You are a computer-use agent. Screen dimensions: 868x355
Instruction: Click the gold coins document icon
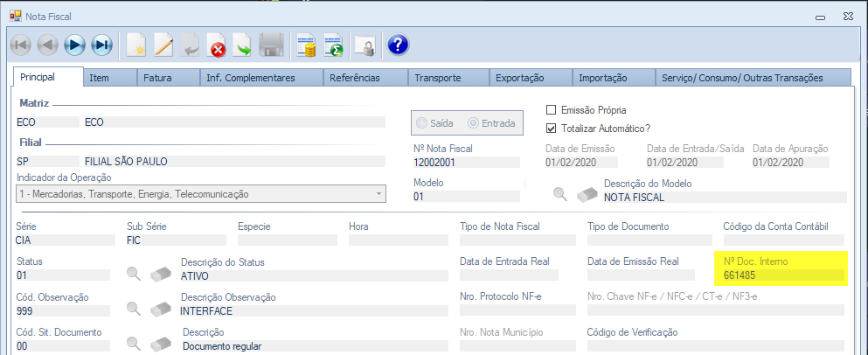pyautogui.click(x=306, y=45)
